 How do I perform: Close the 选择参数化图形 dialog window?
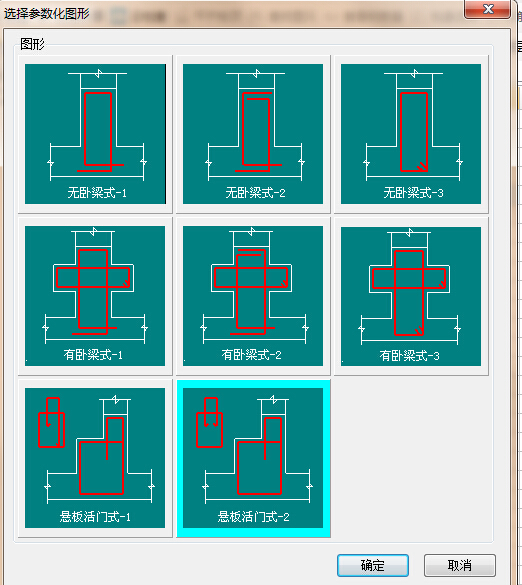(x=487, y=9)
